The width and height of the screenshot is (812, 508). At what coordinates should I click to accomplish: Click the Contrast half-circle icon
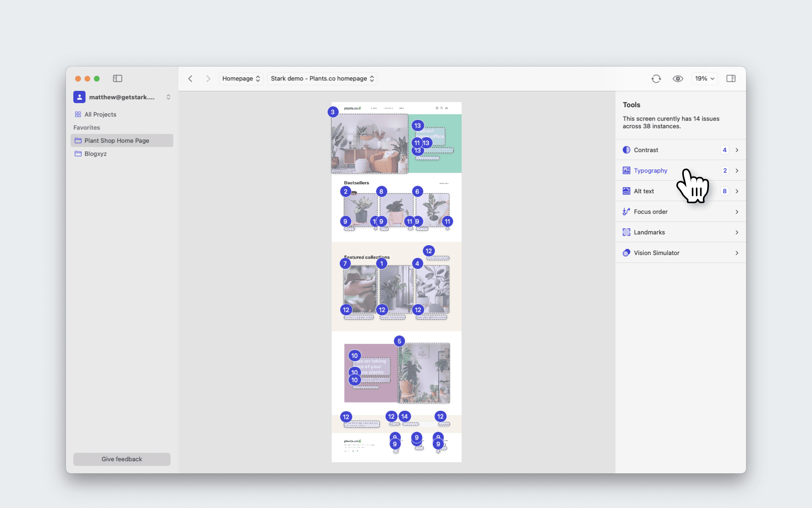click(x=626, y=150)
